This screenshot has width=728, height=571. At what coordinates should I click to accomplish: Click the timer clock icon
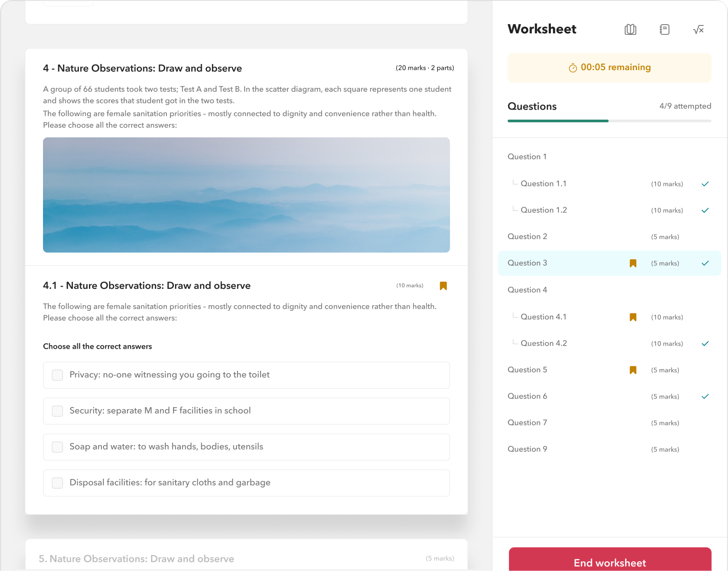tap(572, 68)
